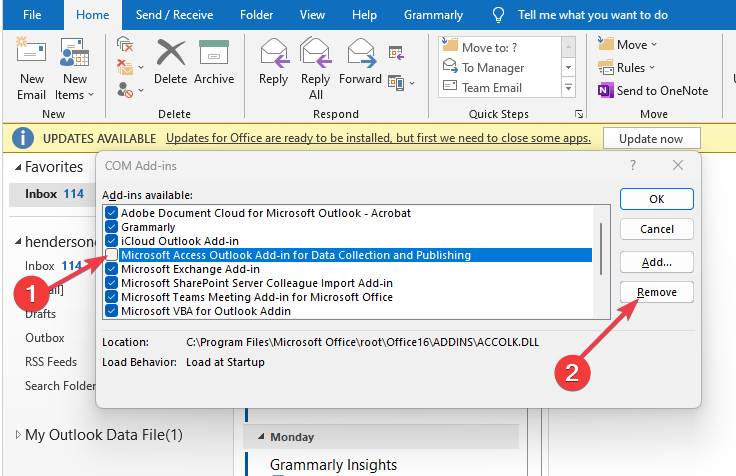Click Tell me what you want to do
The image size is (736, 476).
(x=592, y=15)
